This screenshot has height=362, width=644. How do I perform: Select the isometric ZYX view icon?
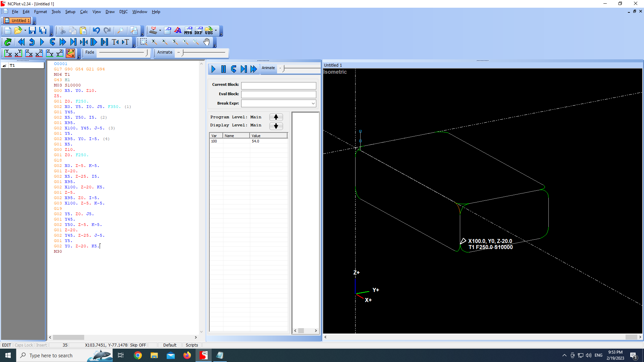click(x=70, y=53)
